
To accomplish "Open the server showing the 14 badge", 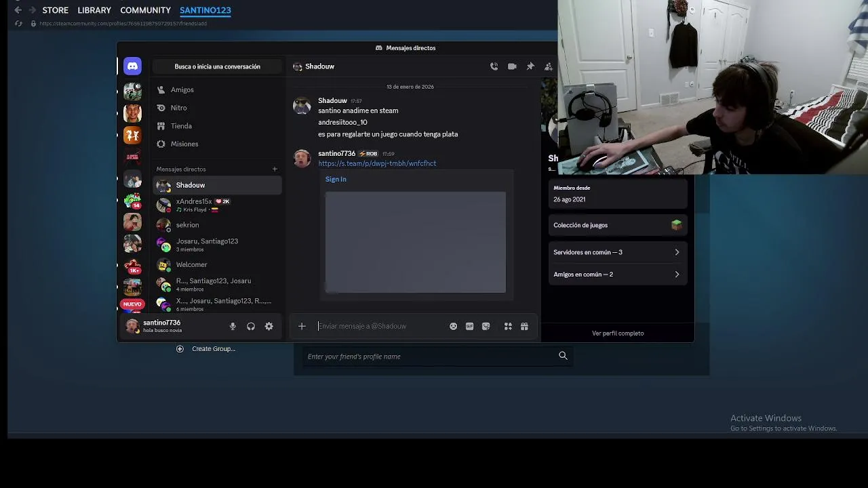I will (x=132, y=201).
